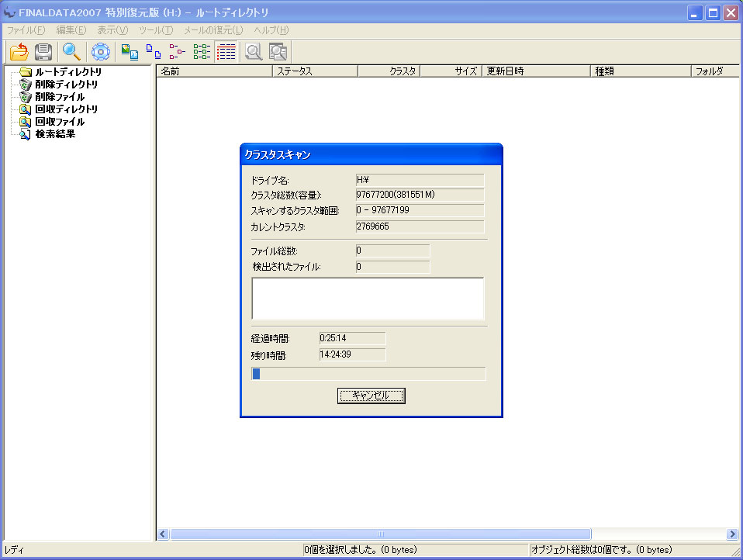Click the open drive folder toolbar icon

19,52
